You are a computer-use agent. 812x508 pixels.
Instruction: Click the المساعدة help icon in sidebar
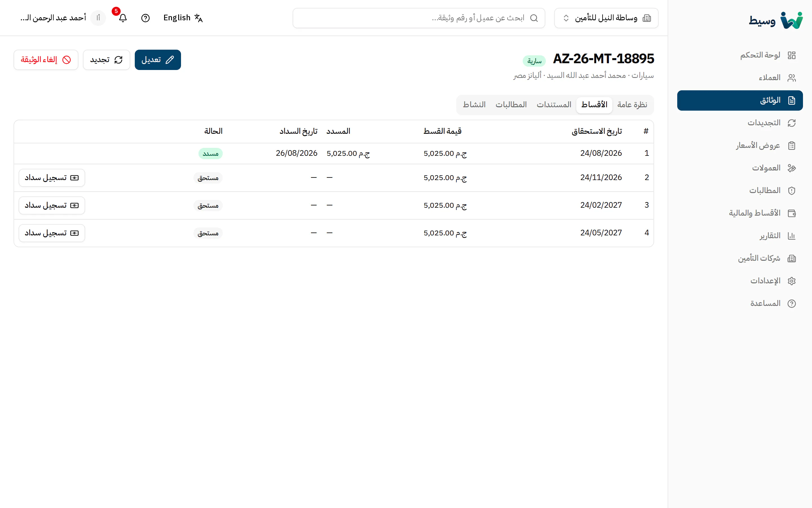791,303
